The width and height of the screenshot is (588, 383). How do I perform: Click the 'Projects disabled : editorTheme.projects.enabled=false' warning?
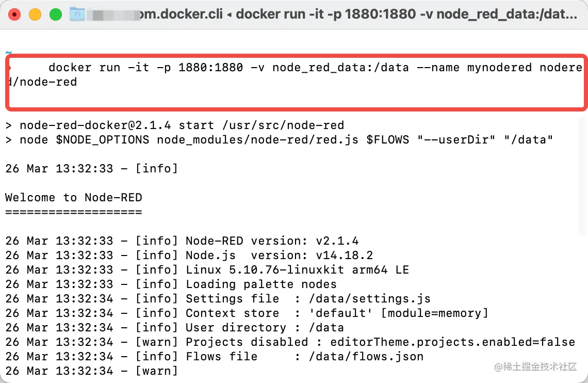[x=290, y=342]
